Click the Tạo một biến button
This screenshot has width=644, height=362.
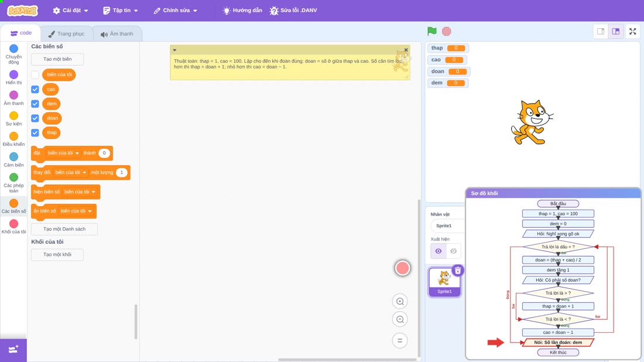coord(57,59)
